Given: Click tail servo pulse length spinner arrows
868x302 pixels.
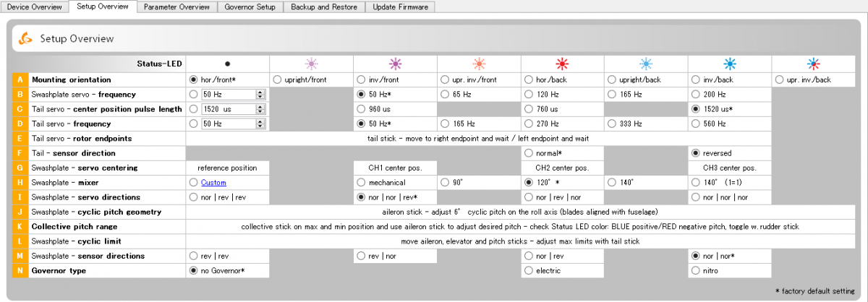Looking at the screenshot, I should point(259,109).
